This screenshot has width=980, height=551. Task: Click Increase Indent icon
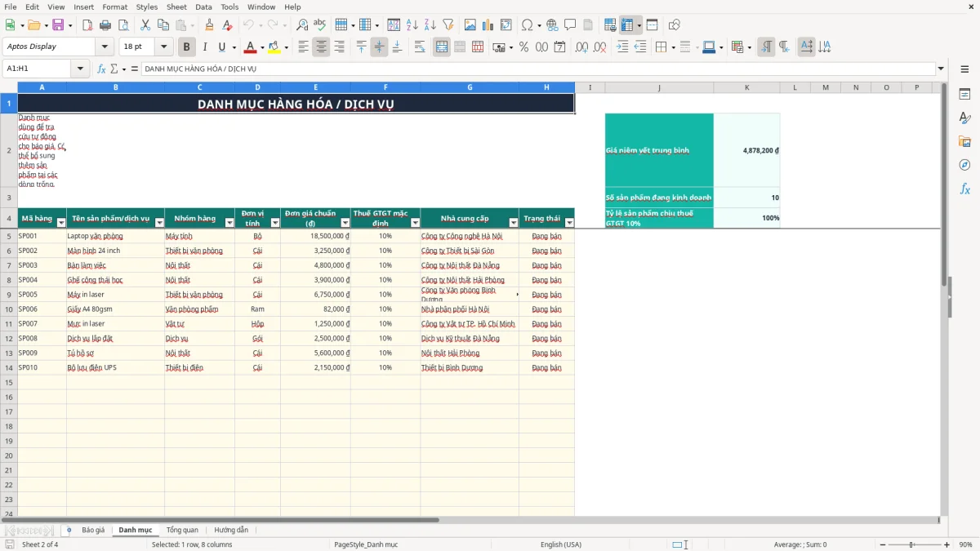622,47
